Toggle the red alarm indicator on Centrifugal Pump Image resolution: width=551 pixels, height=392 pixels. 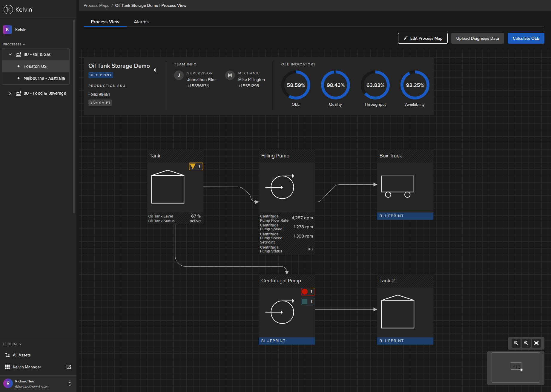point(308,291)
